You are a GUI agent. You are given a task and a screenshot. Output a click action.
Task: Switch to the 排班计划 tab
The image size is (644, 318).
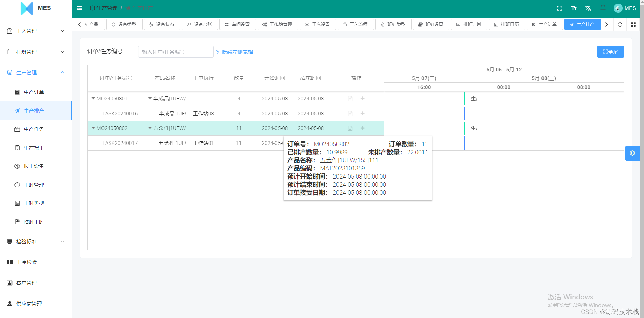pyautogui.click(x=469, y=24)
